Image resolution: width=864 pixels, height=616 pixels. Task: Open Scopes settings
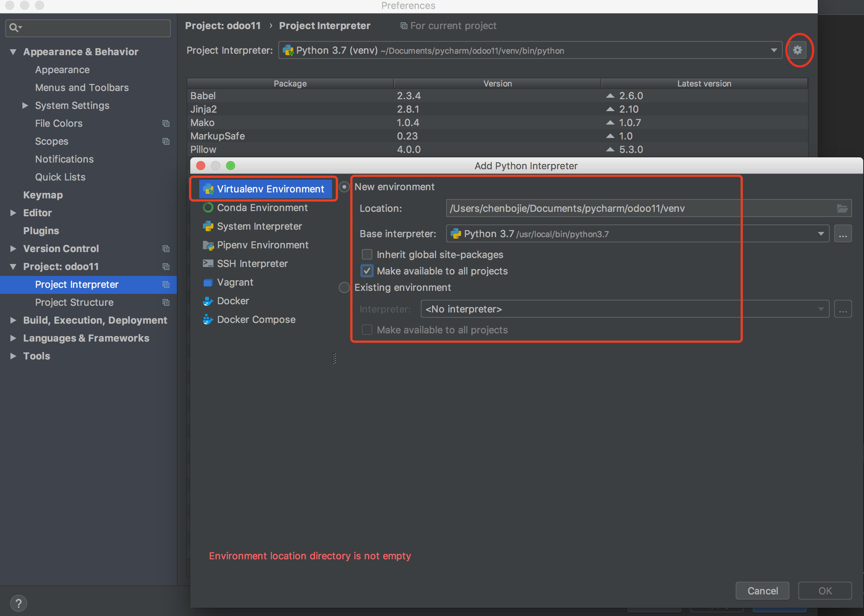pos(51,141)
